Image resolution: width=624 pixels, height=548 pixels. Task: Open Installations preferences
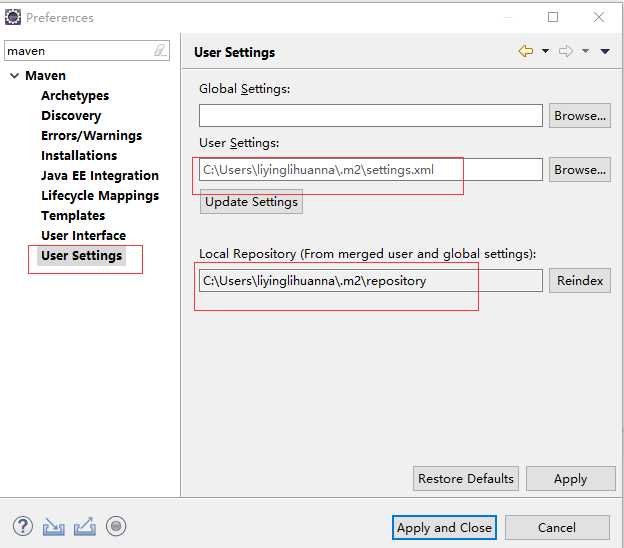click(79, 155)
